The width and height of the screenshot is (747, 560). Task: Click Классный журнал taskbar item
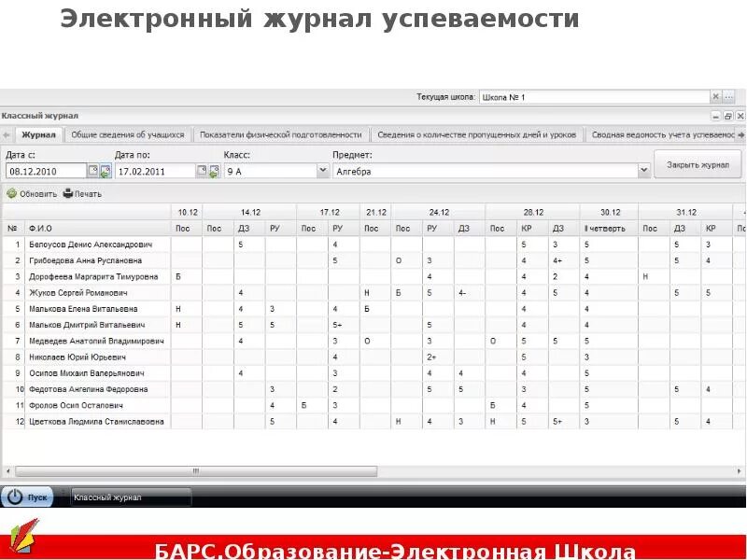click(131, 497)
